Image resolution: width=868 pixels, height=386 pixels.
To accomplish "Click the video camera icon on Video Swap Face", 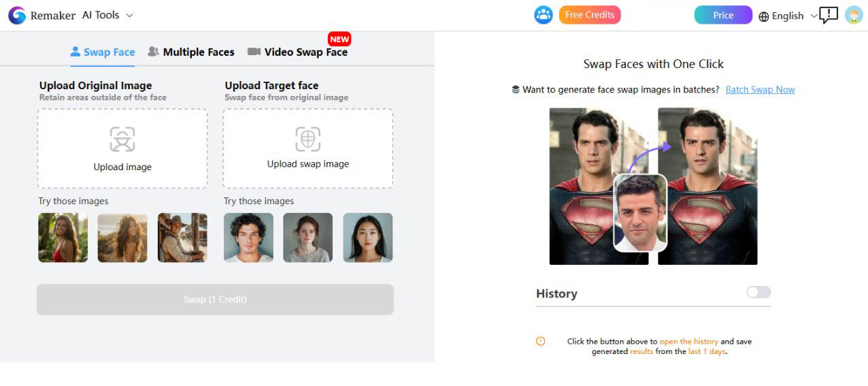I will click(254, 52).
